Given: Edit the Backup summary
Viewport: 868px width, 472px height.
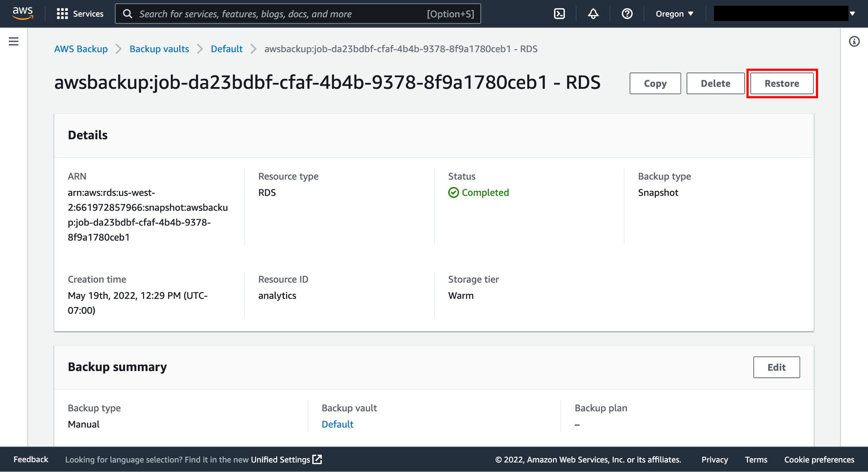Looking at the screenshot, I should click(x=776, y=367).
